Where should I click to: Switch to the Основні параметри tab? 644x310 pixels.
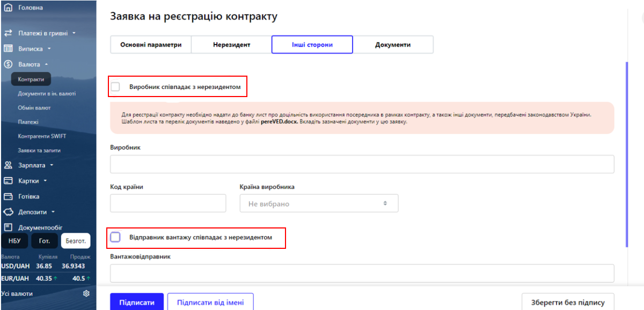coord(151,45)
